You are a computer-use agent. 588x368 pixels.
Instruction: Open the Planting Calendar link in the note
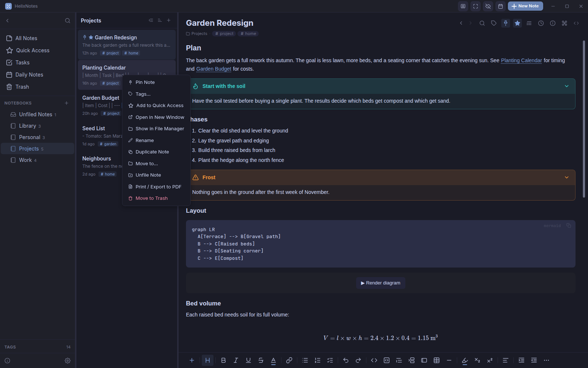521,60
